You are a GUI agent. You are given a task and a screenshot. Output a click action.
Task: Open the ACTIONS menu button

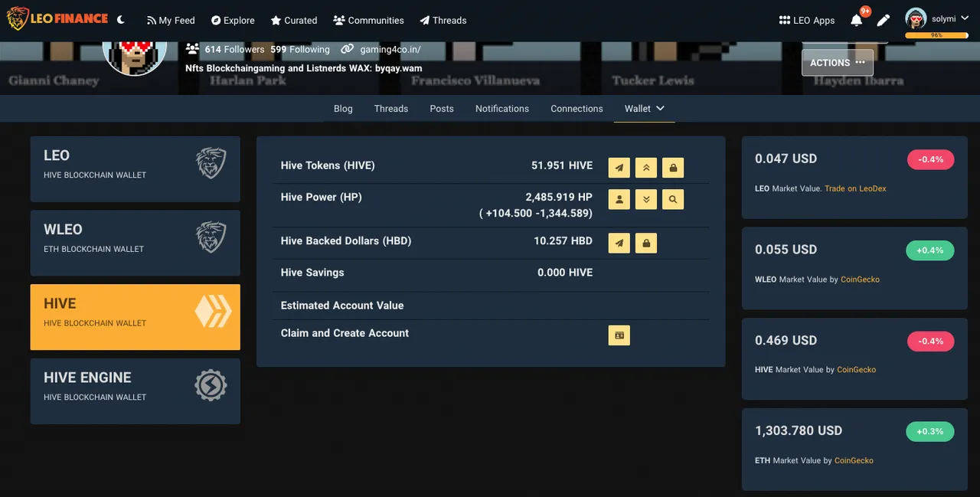click(838, 62)
